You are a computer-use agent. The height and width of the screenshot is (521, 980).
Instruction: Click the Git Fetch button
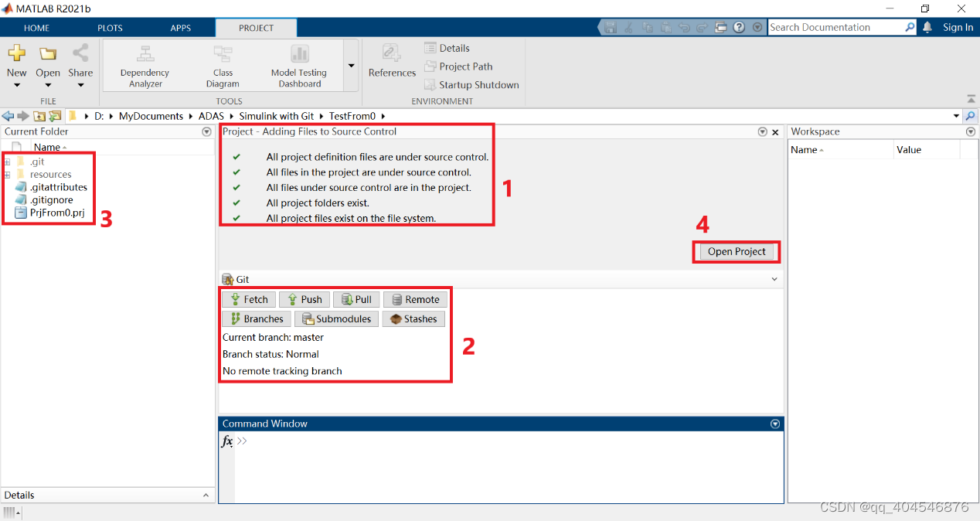249,299
